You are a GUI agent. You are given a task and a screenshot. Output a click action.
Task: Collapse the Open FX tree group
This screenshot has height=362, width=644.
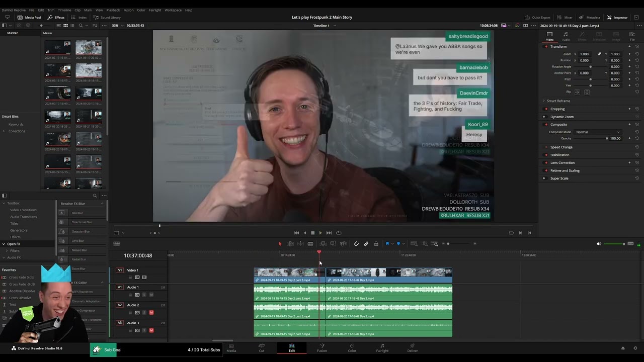(x=4, y=244)
